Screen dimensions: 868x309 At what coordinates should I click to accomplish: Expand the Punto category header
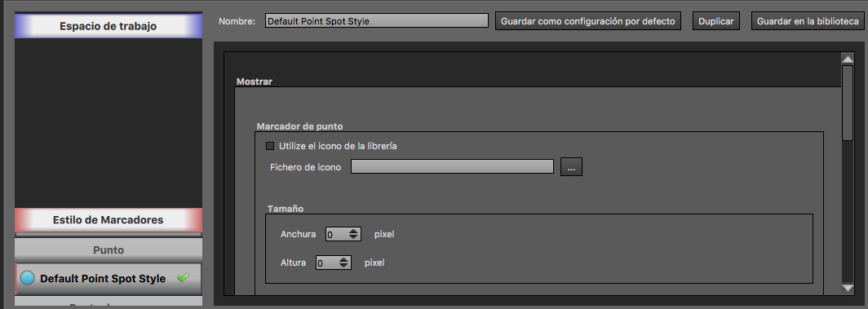click(x=108, y=249)
